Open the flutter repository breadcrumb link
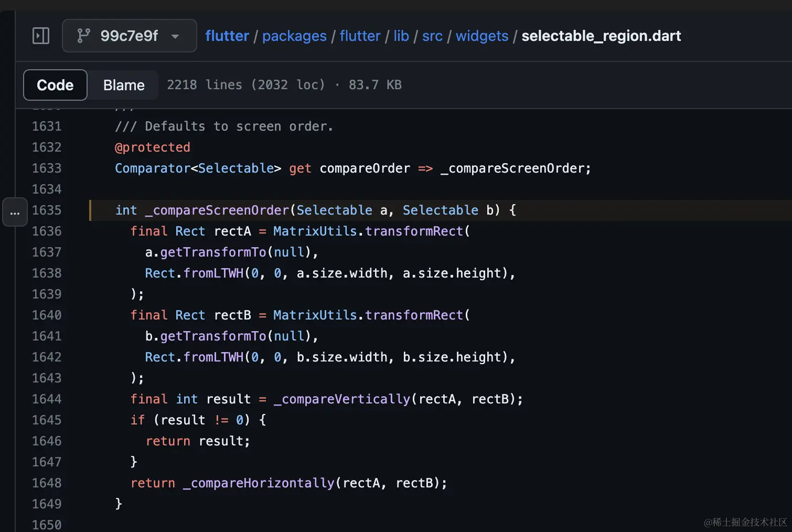Screen dimensions: 792x532 coord(227,36)
